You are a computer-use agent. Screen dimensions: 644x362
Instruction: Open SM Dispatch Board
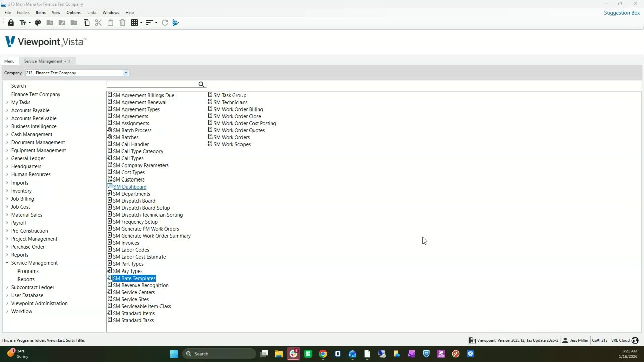coord(134,201)
